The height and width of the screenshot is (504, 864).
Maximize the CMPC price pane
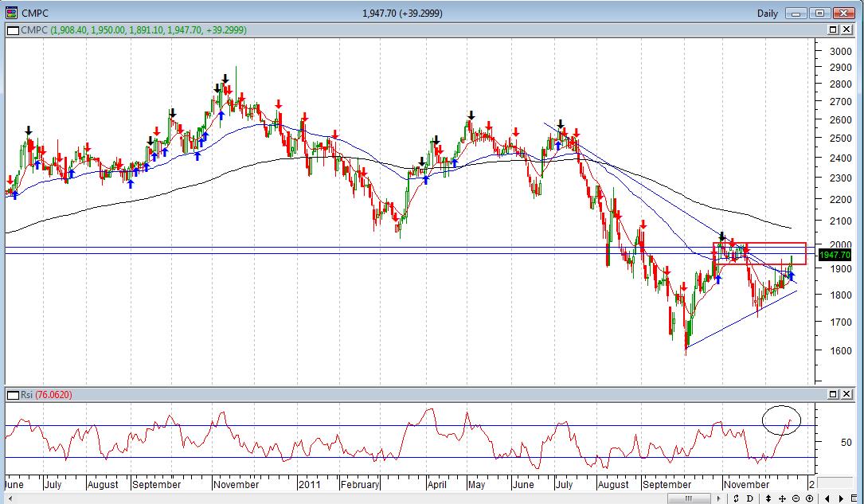coord(833,30)
